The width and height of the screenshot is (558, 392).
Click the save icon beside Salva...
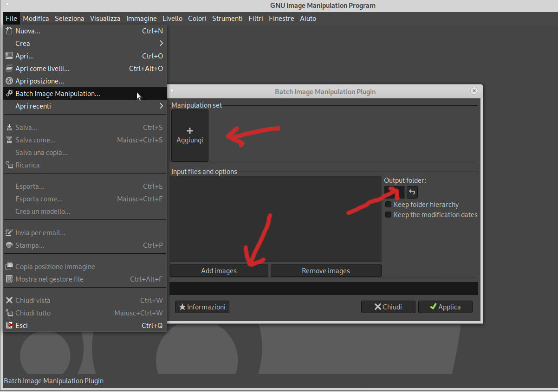coord(9,128)
